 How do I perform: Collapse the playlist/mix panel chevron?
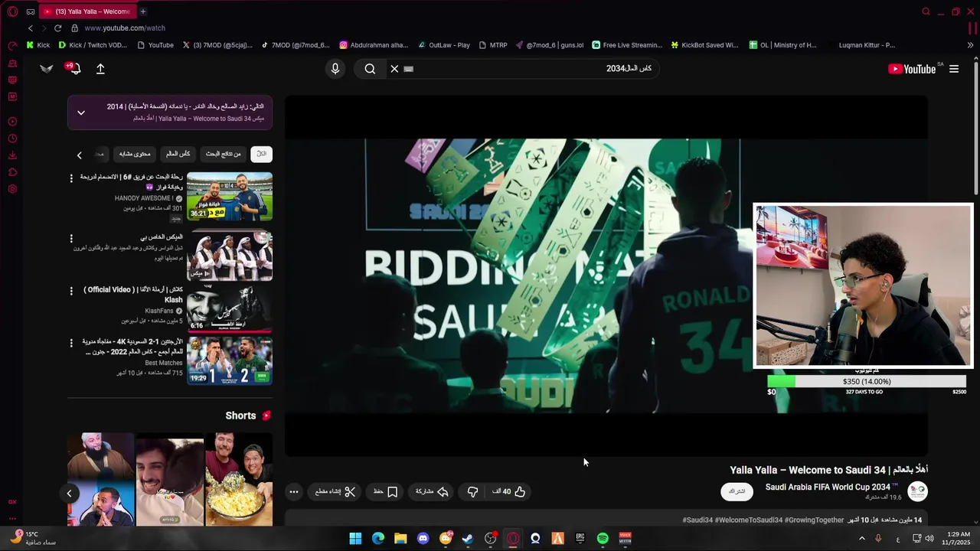point(80,112)
